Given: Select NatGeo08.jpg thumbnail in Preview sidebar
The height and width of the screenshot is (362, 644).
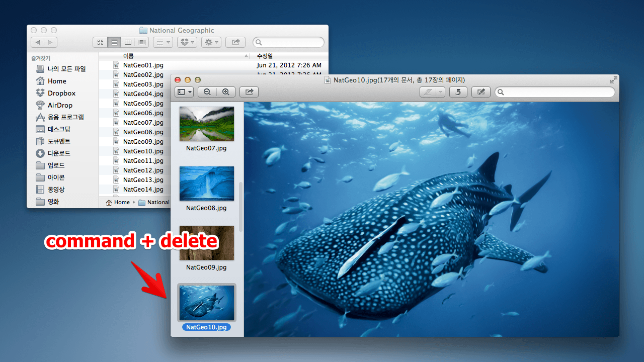Looking at the screenshot, I should 207,184.
